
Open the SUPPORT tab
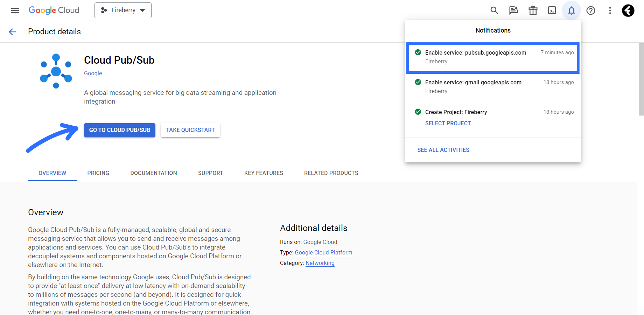(211, 173)
